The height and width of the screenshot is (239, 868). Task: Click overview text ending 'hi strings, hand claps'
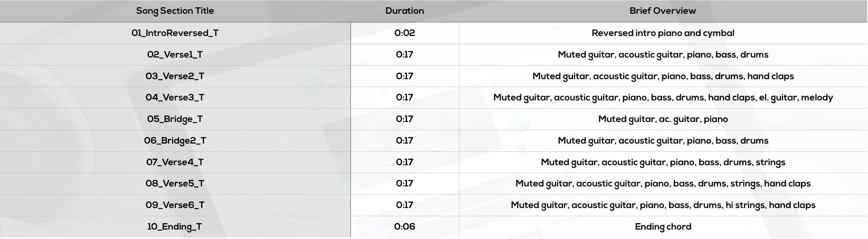click(663, 205)
